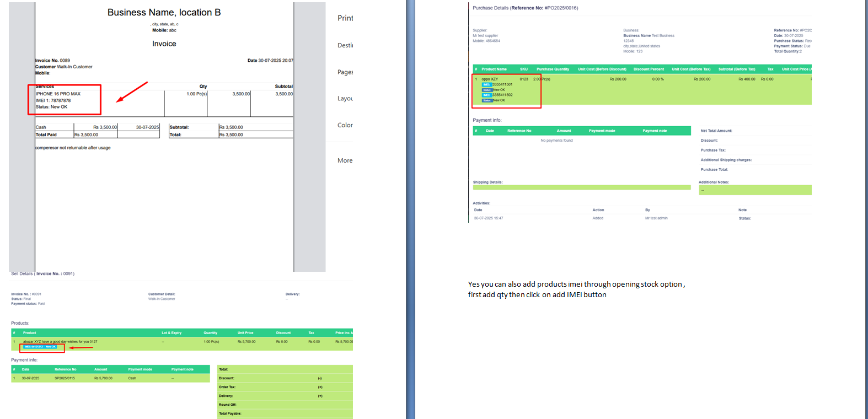Image resolution: width=868 pixels, height=419 pixels.
Task: Open the Pages option in print panel
Action: pyautogui.click(x=345, y=72)
